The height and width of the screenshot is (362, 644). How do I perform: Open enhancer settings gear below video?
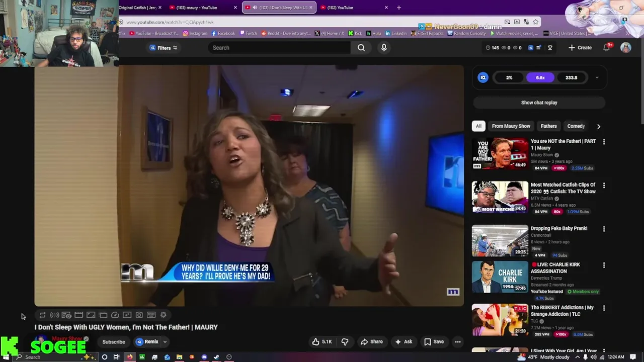coord(163,315)
